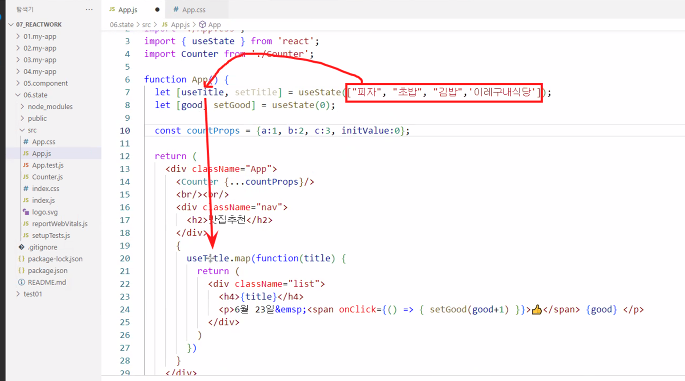685x381 pixels.
Task: Click className="list" div line
Action: tap(266, 284)
